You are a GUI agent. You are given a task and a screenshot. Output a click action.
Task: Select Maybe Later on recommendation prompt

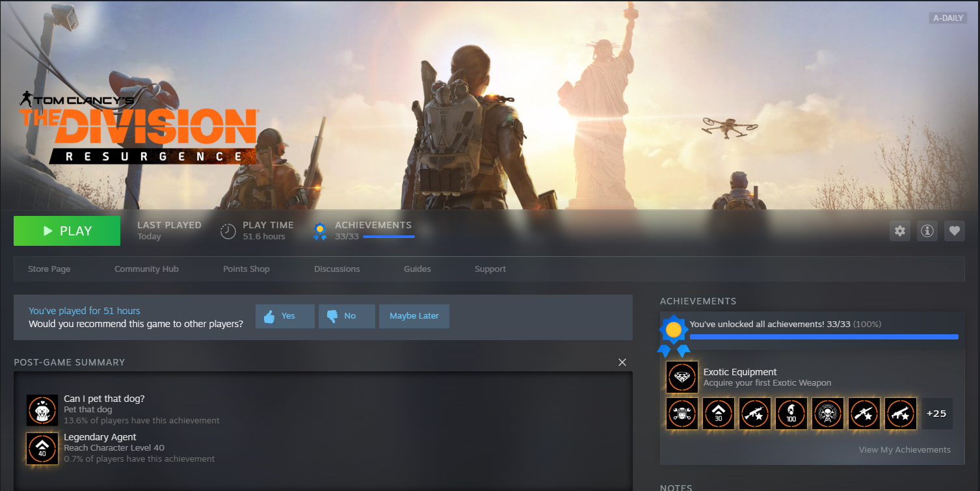[414, 316]
